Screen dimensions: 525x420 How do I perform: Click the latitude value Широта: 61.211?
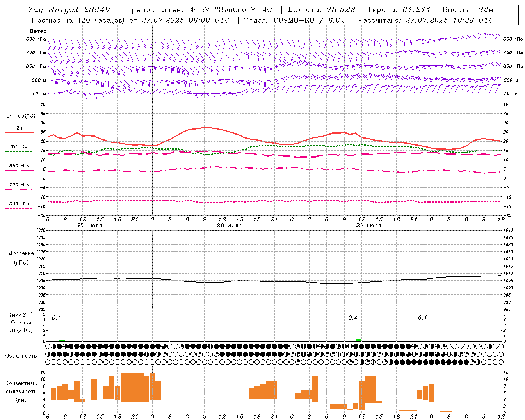coord(398,10)
